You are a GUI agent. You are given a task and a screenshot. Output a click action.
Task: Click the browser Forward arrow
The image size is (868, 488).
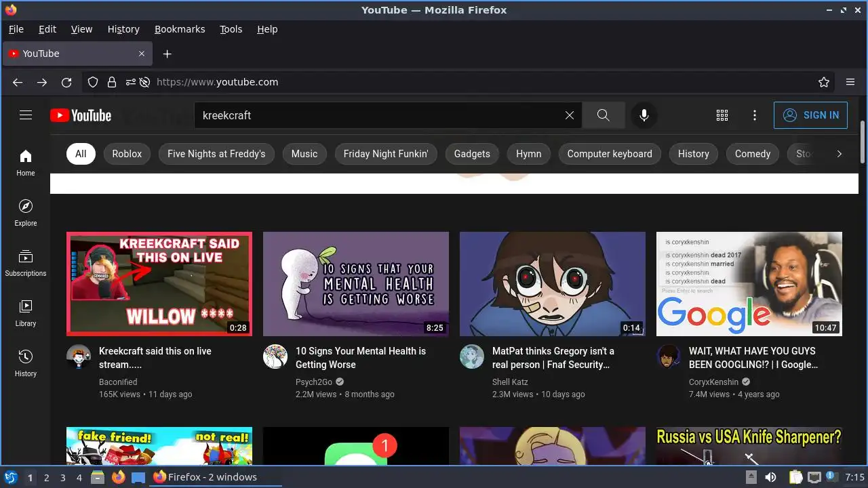point(42,82)
